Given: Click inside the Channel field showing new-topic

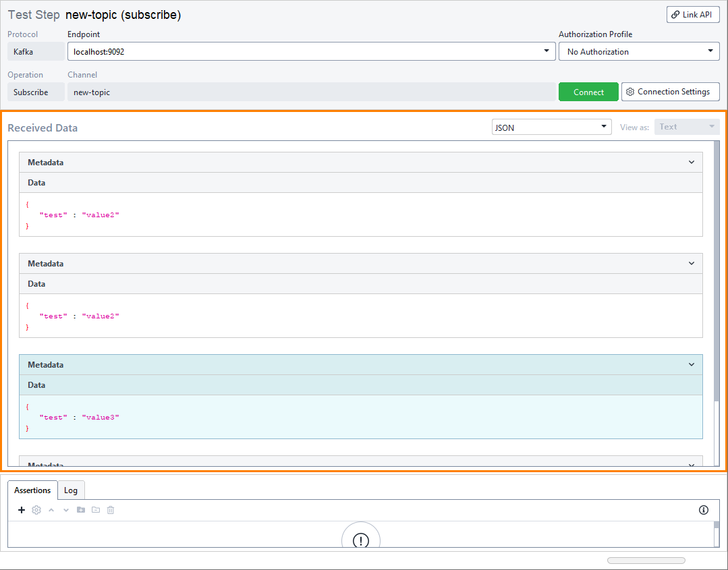Looking at the screenshot, I should (270, 91).
